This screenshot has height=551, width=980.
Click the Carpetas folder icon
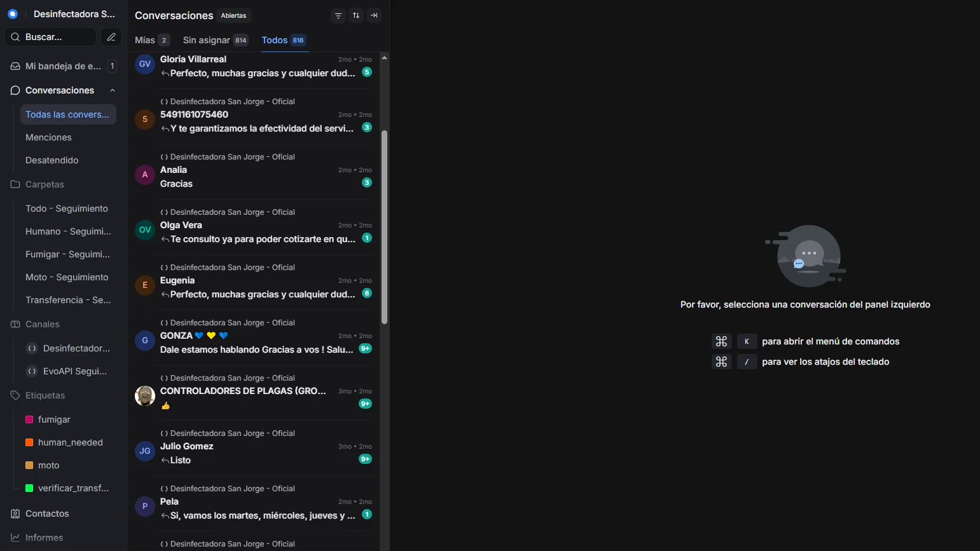(15, 184)
